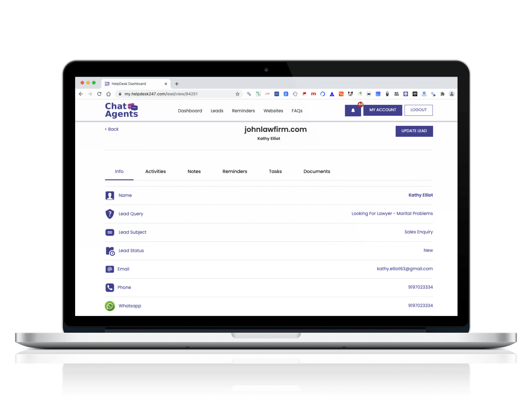Image resolution: width=532 pixels, height=399 pixels.
Task: Click the lead query question mark icon
Action: click(110, 214)
